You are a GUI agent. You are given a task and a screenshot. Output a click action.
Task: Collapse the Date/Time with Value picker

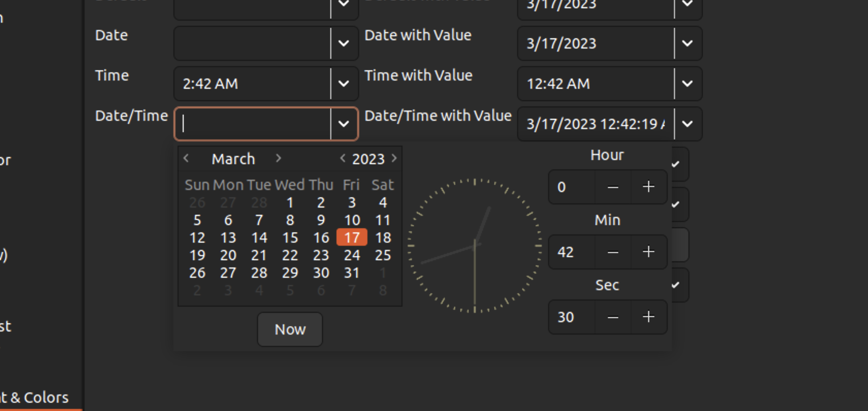[687, 124]
